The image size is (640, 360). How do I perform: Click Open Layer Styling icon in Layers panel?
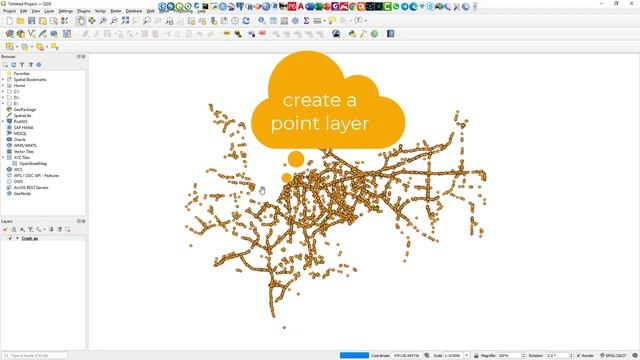(5, 230)
